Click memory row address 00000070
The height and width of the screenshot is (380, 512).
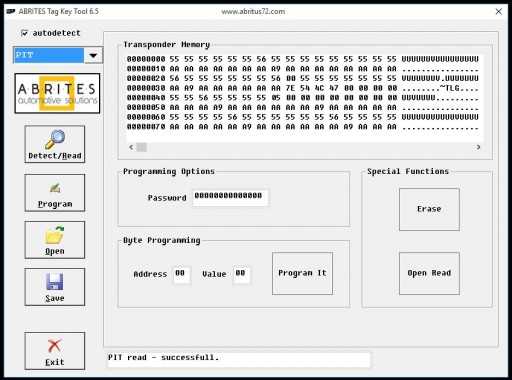pyautogui.click(x=146, y=127)
